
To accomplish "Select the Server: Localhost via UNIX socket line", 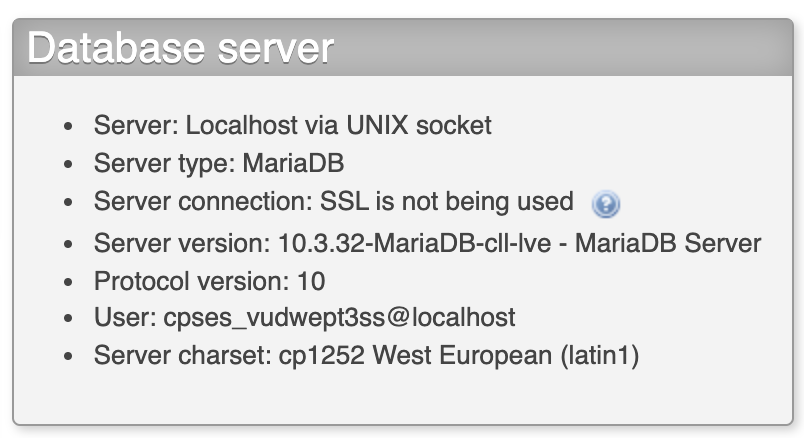I will pos(292,126).
